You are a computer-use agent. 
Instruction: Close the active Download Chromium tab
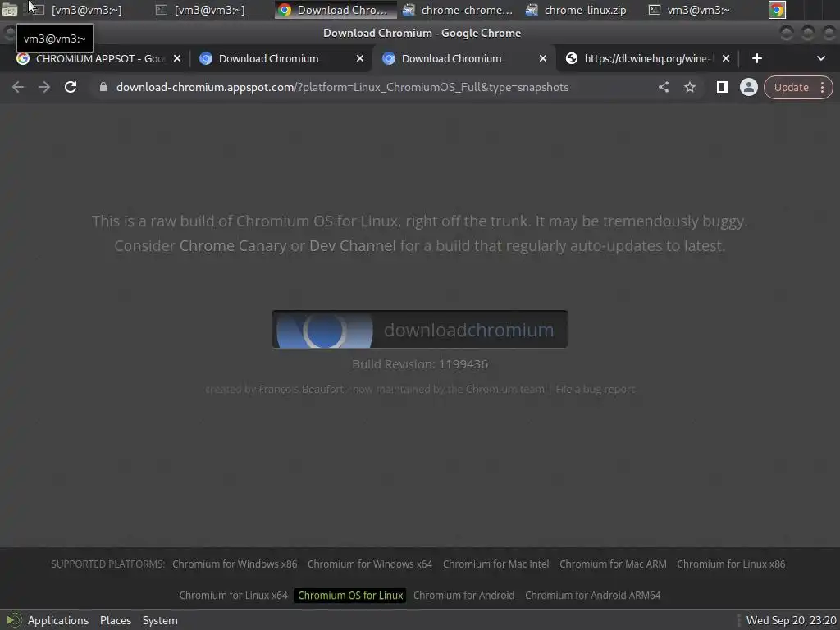(x=543, y=58)
